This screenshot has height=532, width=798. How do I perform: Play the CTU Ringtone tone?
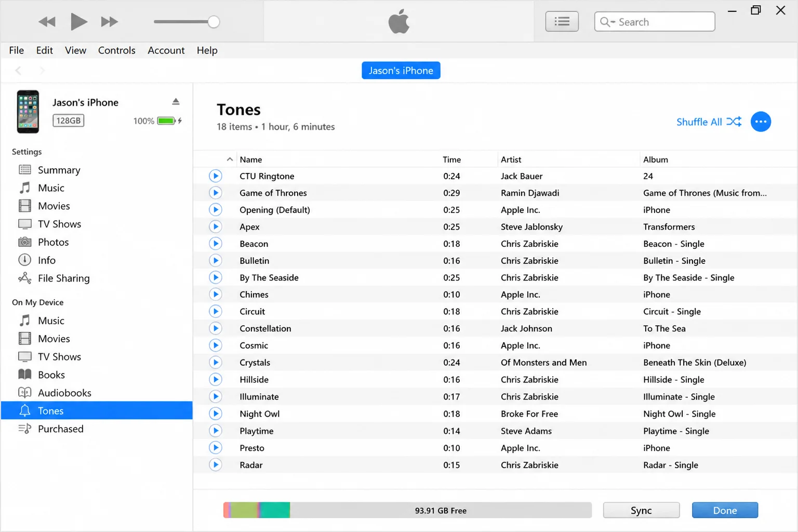click(216, 176)
